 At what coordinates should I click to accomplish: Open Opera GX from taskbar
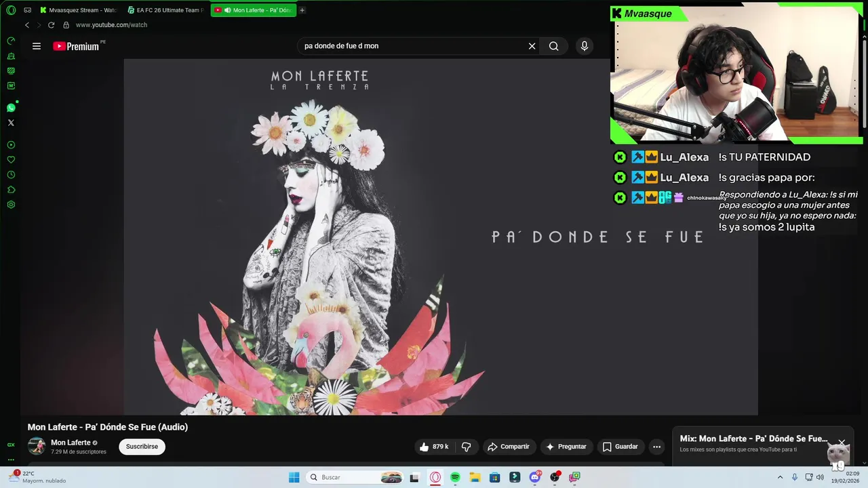(435, 477)
